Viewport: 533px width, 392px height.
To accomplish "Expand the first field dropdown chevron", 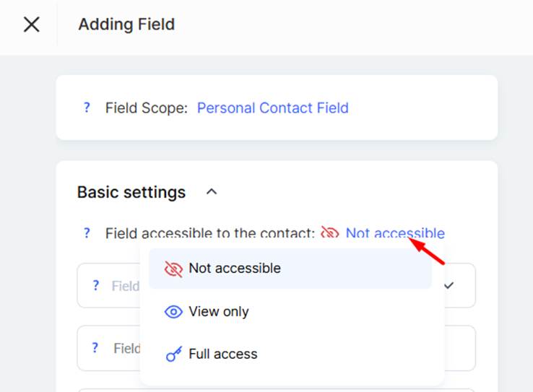I will coord(449,285).
